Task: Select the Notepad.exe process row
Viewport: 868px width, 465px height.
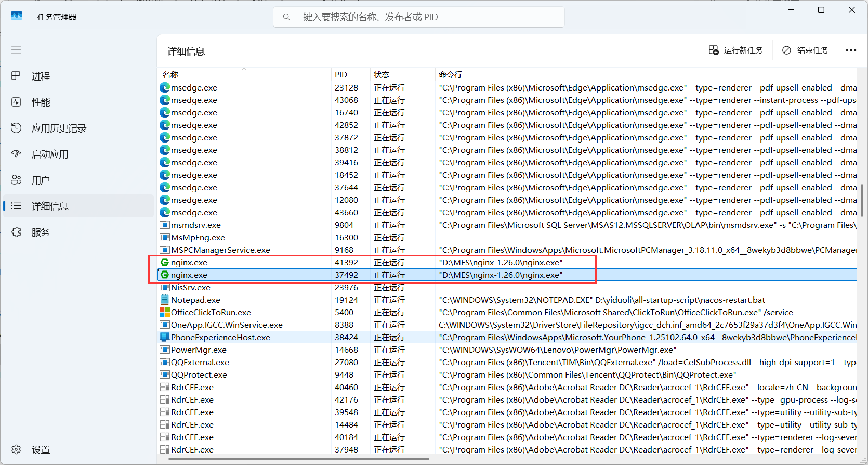Action: [507, 300]
